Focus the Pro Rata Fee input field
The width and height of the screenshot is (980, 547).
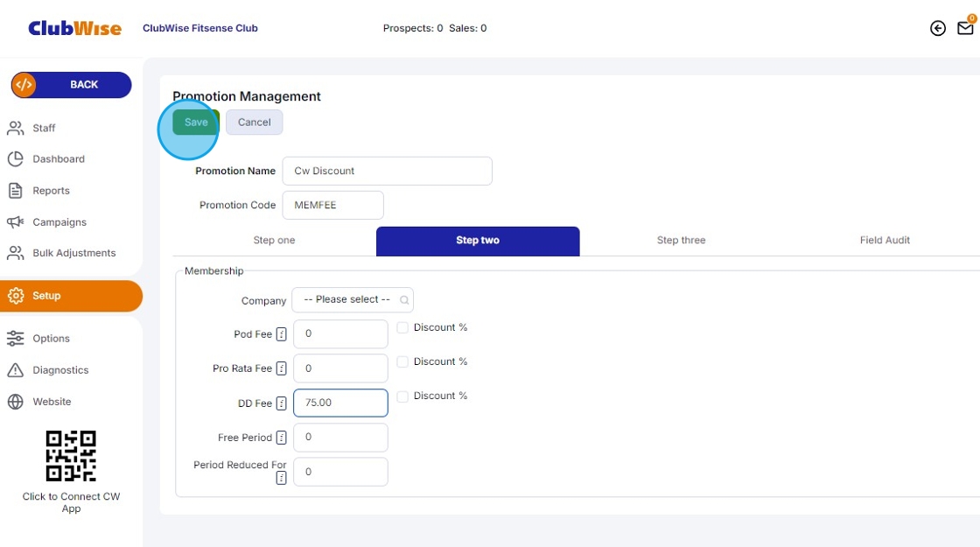click(340, 368)
